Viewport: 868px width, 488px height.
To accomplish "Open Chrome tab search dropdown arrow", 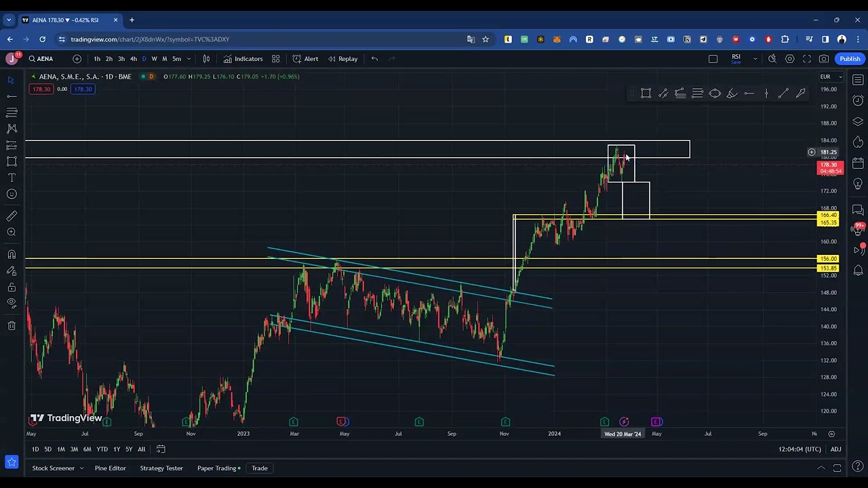I will [x=9, y=20].
